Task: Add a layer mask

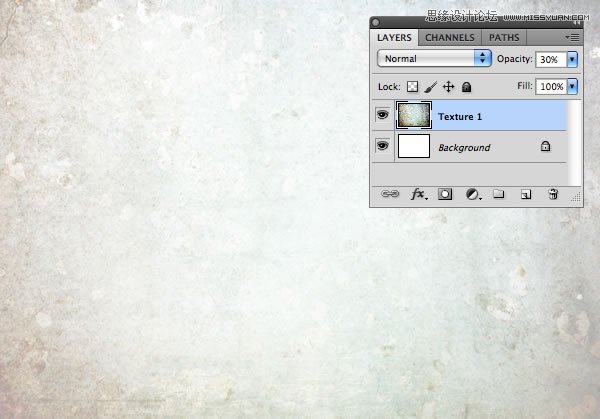Action: (x=446, y=194)
